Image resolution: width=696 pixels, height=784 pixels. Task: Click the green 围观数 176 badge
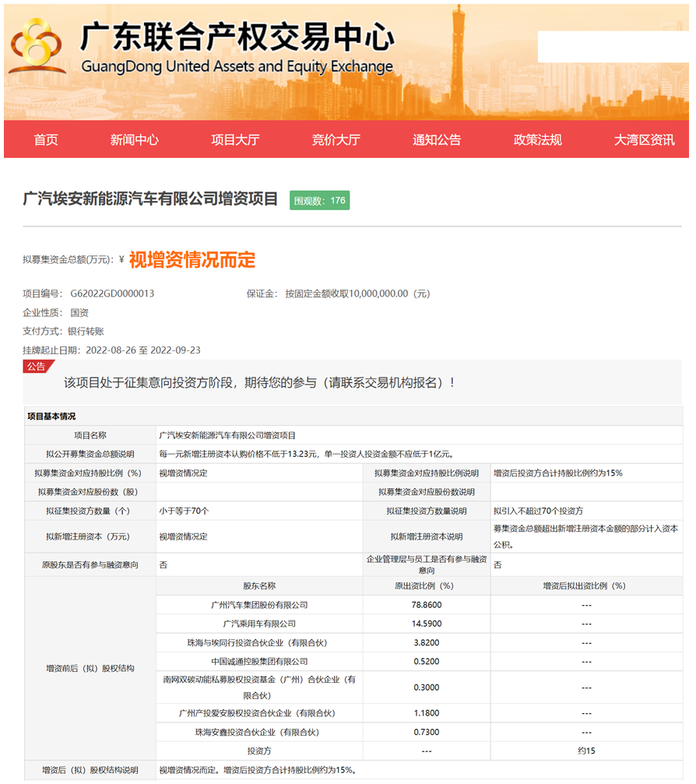319,201
